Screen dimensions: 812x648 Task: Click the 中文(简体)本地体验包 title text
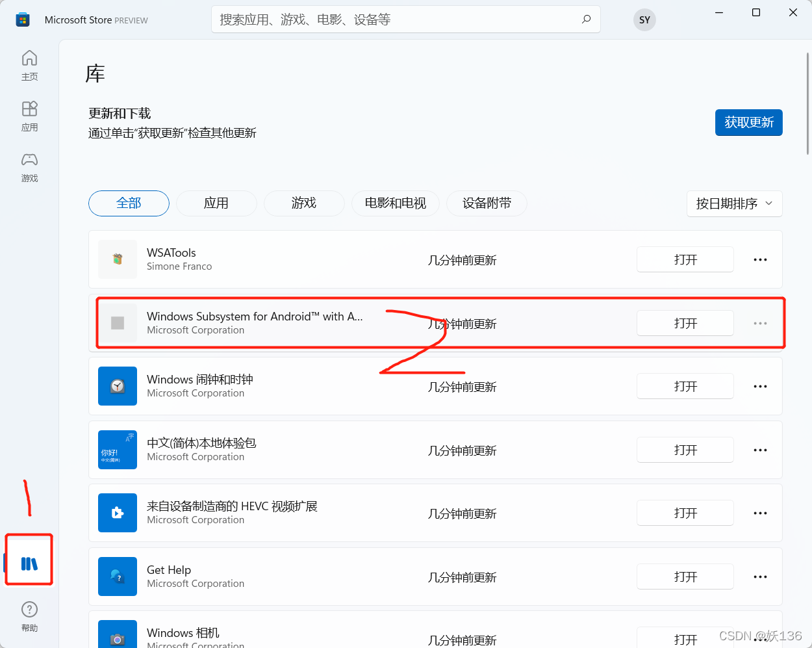pos(201,443)
